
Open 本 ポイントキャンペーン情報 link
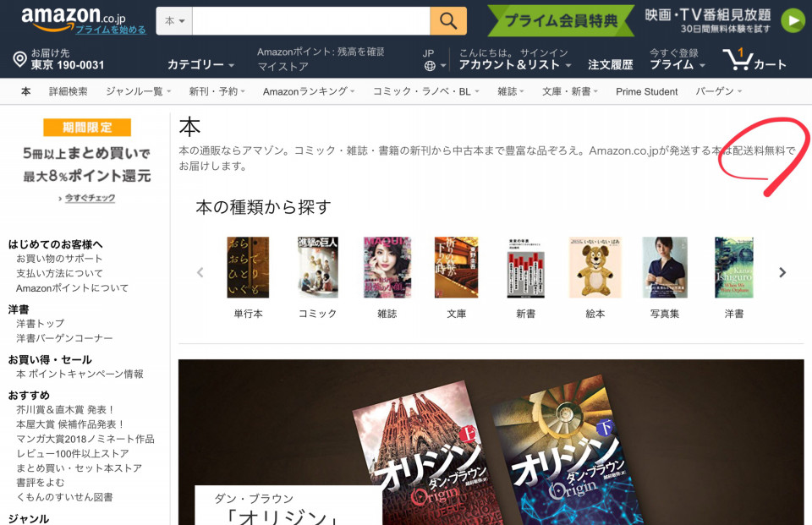click(80, 374)
